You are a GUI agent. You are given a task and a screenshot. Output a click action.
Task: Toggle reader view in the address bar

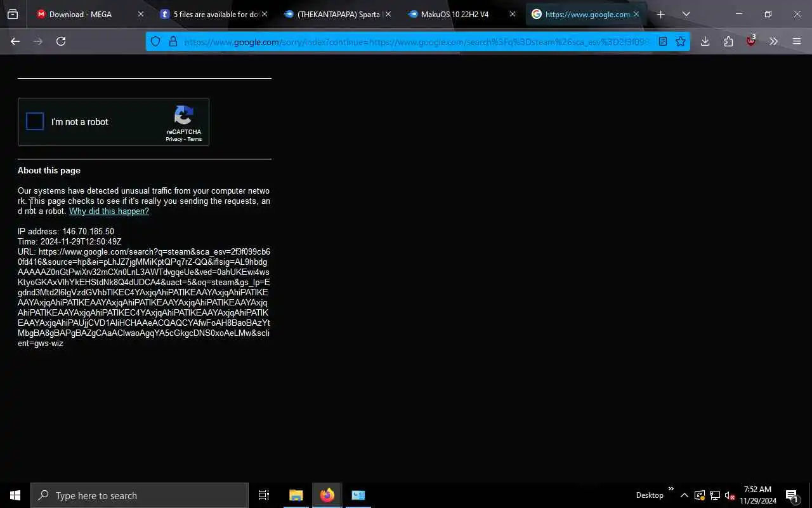point(662,41)
